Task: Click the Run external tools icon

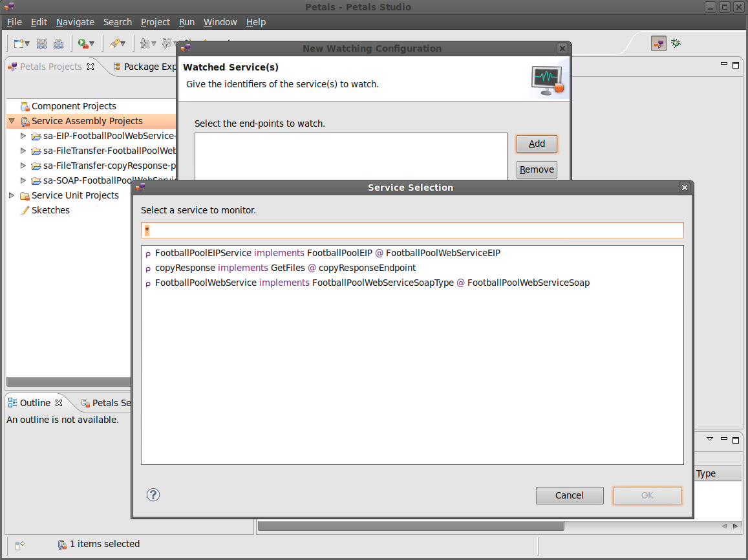Action: point(83,43)
